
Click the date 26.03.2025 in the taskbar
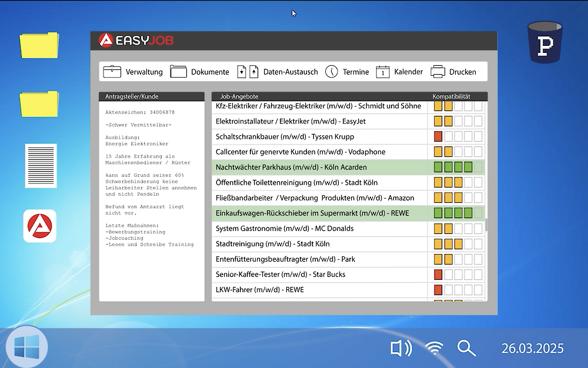point(532,348)
